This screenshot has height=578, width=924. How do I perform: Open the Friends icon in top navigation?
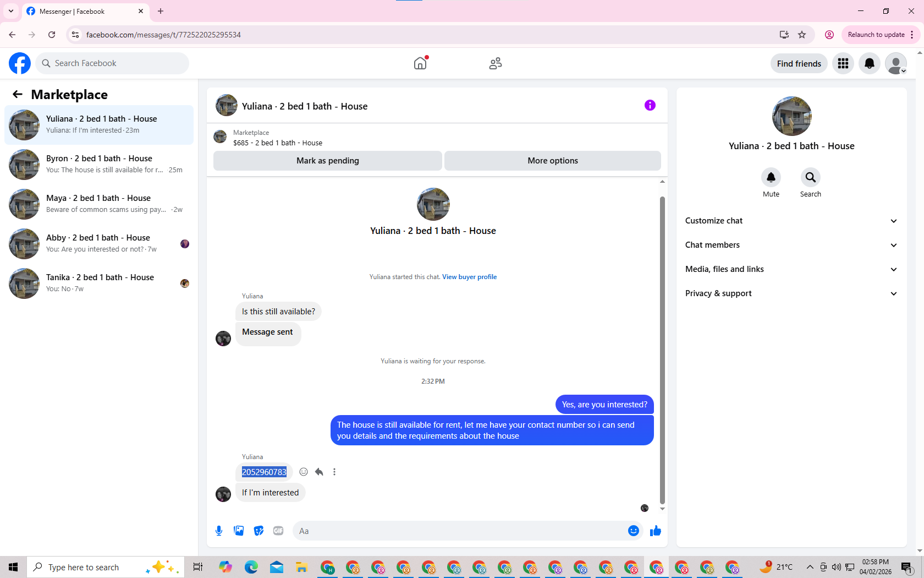point(495,63)
